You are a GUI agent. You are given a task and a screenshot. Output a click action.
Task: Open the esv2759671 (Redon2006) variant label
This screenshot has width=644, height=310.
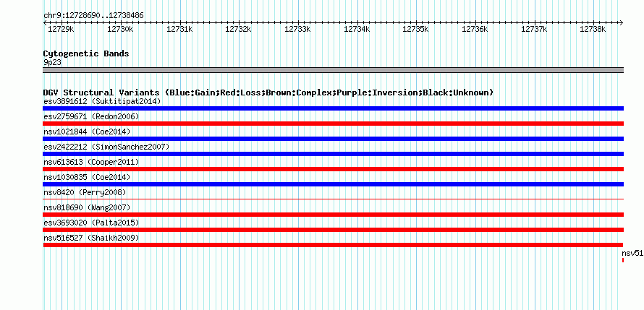click(91, 116)
